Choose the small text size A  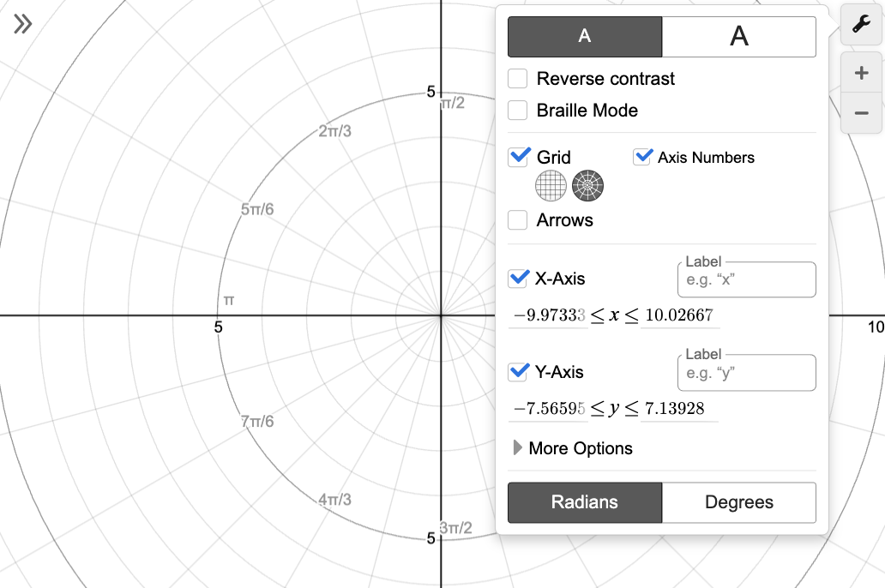(585, 37)
